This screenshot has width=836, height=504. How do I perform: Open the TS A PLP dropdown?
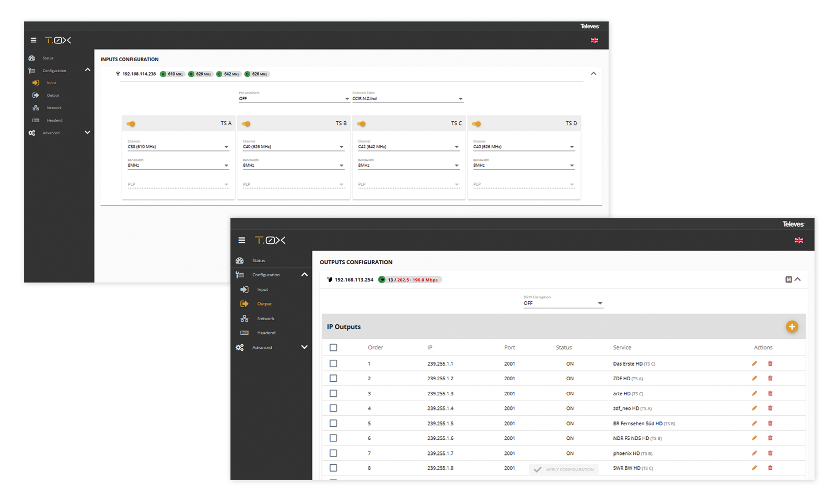(x=178, y=184)
